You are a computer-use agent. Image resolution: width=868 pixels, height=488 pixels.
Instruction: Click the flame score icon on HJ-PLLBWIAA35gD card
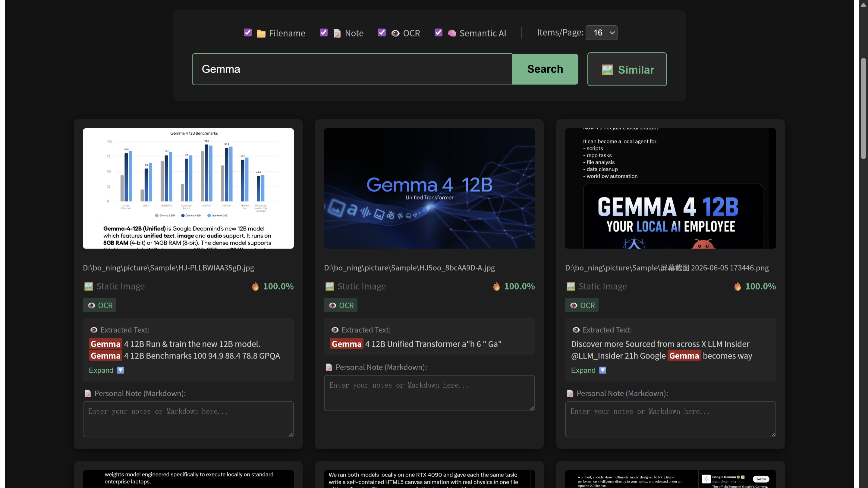[x=255, y=286]
